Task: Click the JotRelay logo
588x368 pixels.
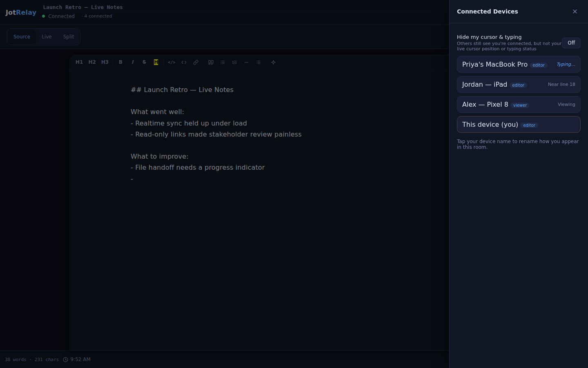Action: pos(21,12)
